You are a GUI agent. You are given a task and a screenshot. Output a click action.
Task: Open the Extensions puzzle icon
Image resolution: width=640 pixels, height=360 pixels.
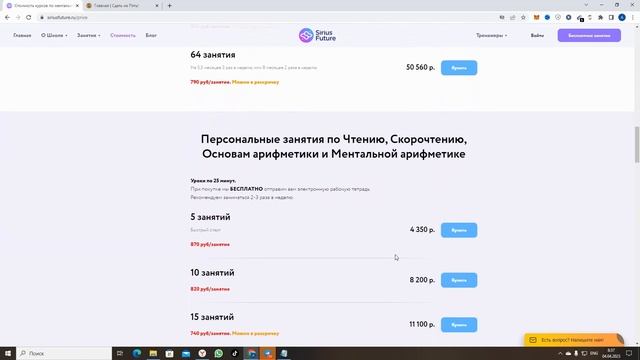[x=600, y=18]
